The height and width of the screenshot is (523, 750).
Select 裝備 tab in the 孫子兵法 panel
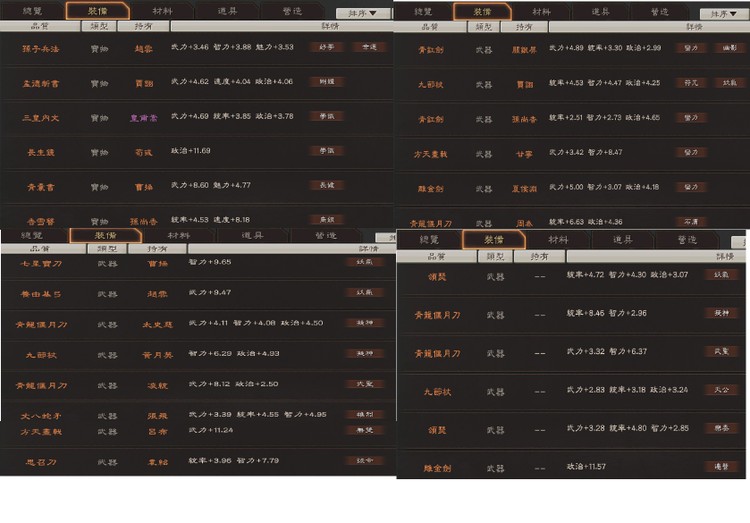(98, 11)
